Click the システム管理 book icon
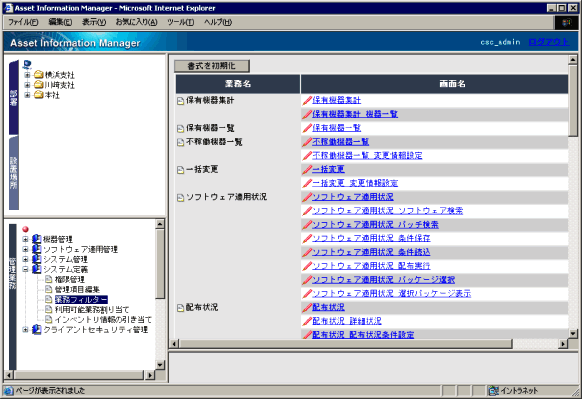The image size is (582, 399). (x=36, y=259)
